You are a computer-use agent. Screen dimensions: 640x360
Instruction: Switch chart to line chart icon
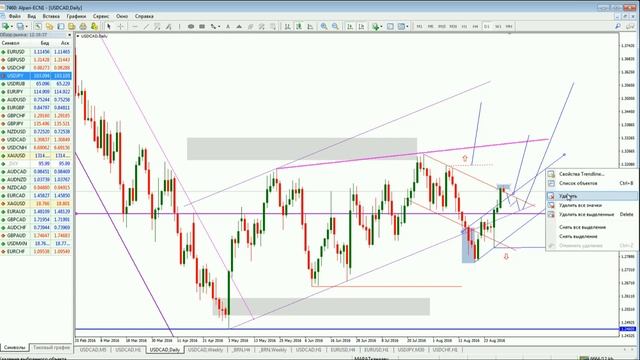(x=310, y=26)
